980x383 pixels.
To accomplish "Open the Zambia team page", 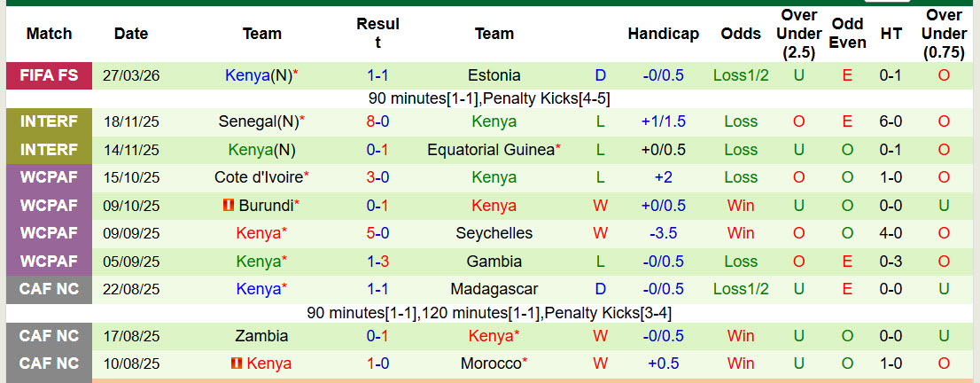I will (261, 336).
